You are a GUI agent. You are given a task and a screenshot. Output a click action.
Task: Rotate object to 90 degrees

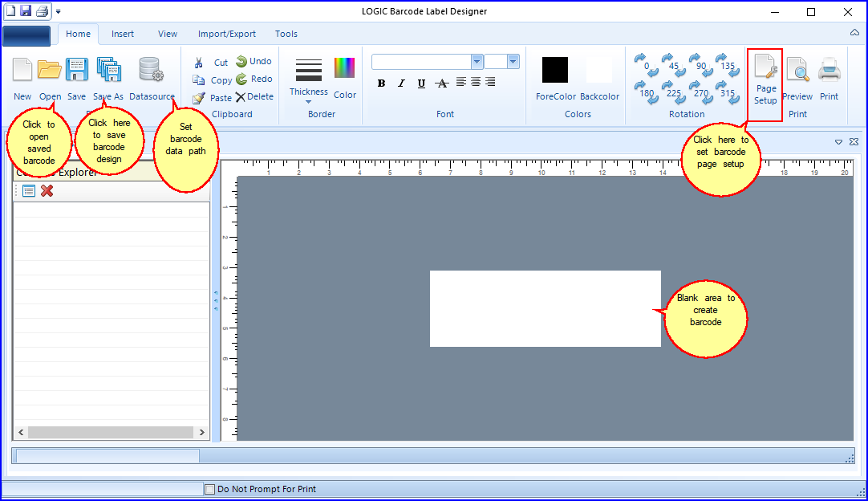click(701, 65)
